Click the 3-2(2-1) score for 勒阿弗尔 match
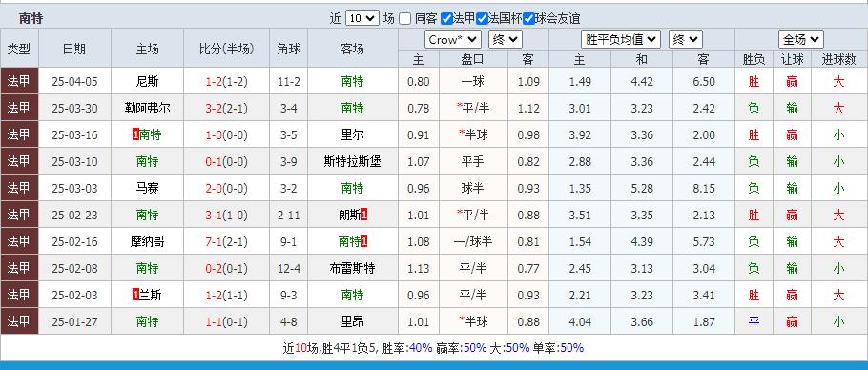This screenshot has height=370, width=868. tap(227, 109)
